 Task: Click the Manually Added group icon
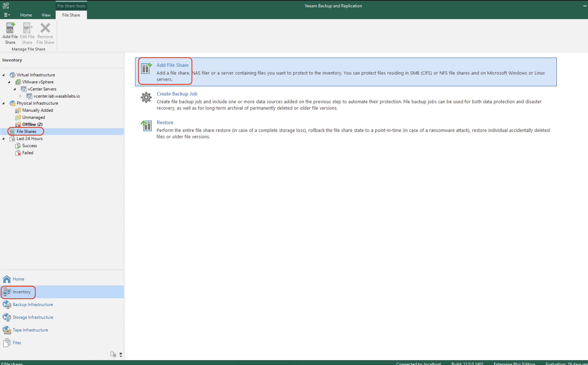pos(18,110)
